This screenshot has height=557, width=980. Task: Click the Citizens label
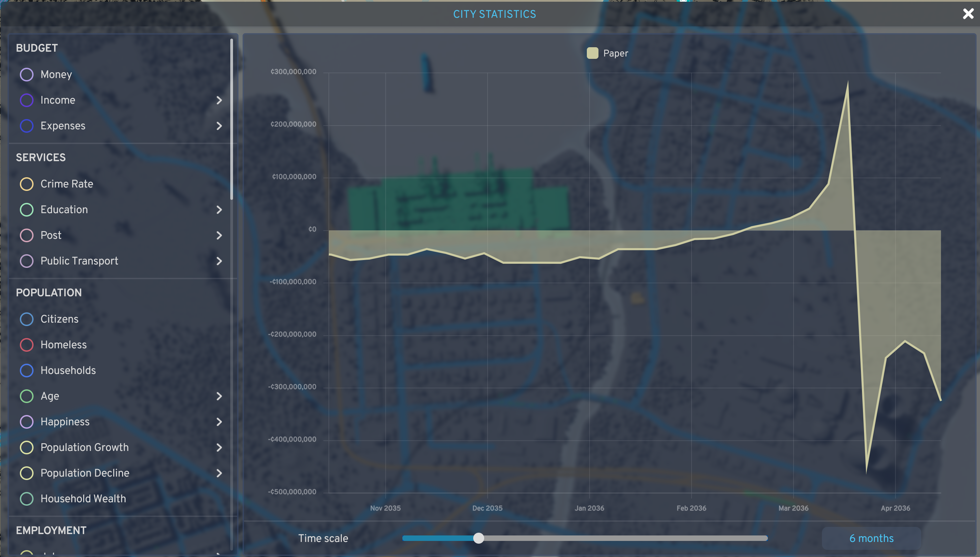coord(59,319)
